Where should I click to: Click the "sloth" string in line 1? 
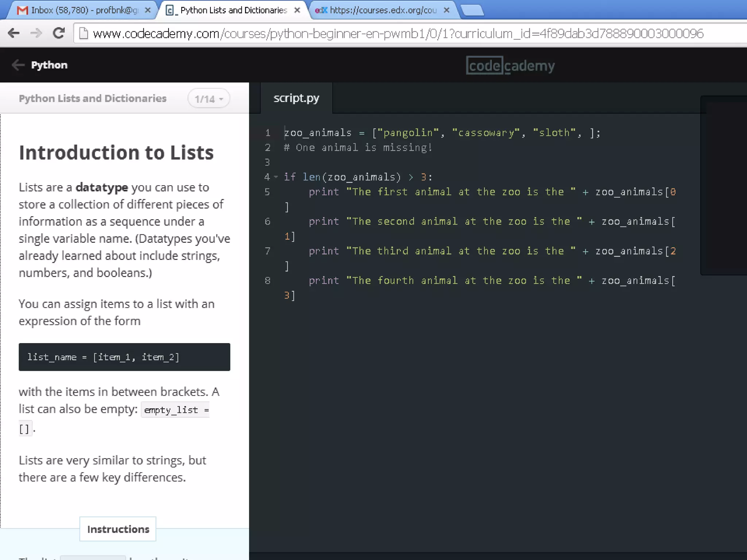[554, 133]
